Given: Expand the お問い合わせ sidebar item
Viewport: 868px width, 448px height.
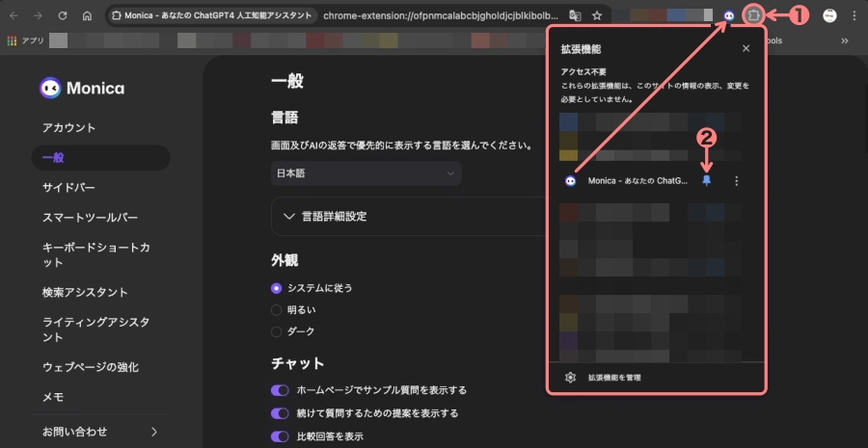Looking at the screenshot, I should point(100,431).
